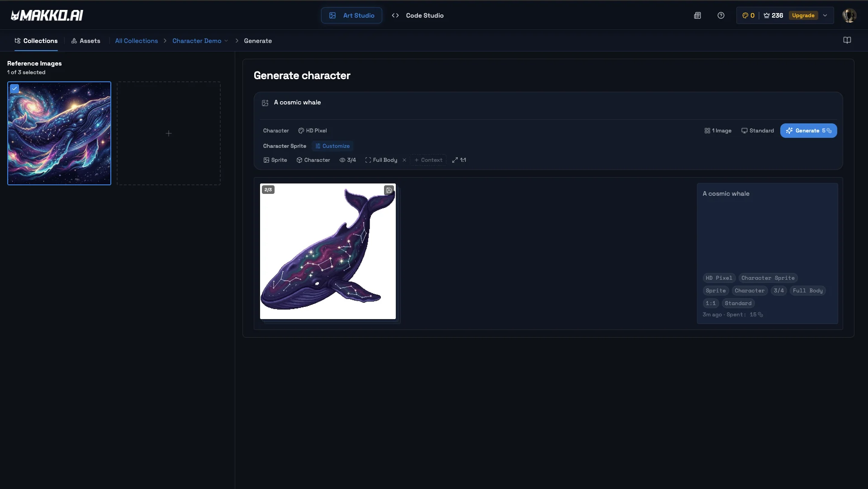Click the MAKKO.AI logo
Screen dimensions: 868x489
coord(47,15)
